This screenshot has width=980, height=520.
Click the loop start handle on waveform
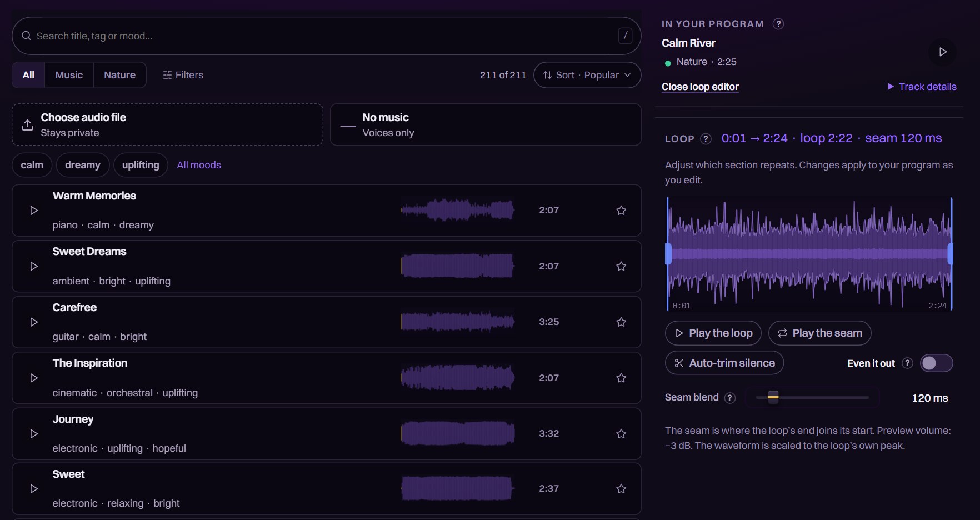pos(668,254)
